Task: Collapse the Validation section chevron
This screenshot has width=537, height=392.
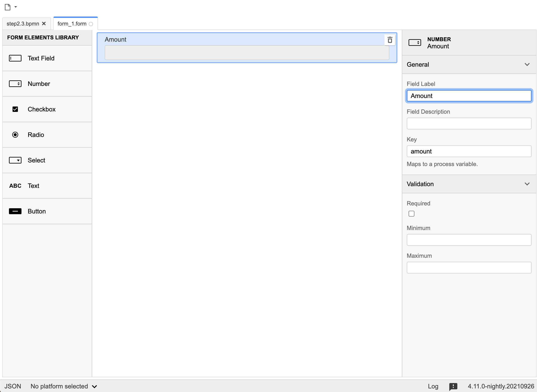Action: coord(527,184)
